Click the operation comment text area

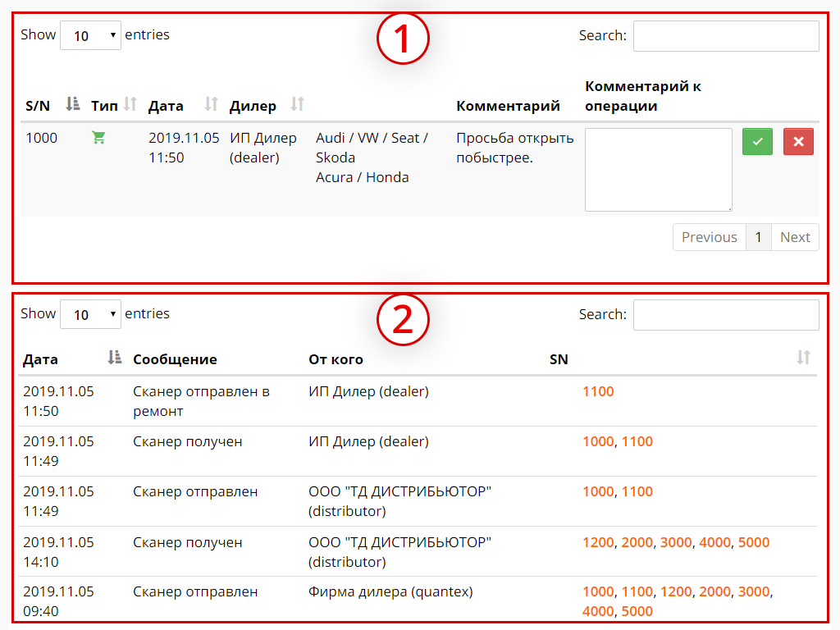658,170
